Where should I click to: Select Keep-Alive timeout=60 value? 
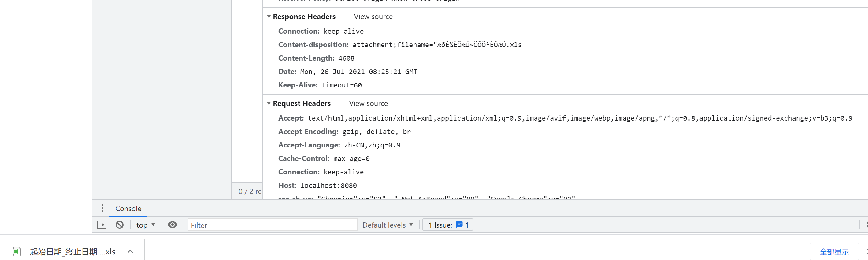pyautogui.click(x=341, y=85)
